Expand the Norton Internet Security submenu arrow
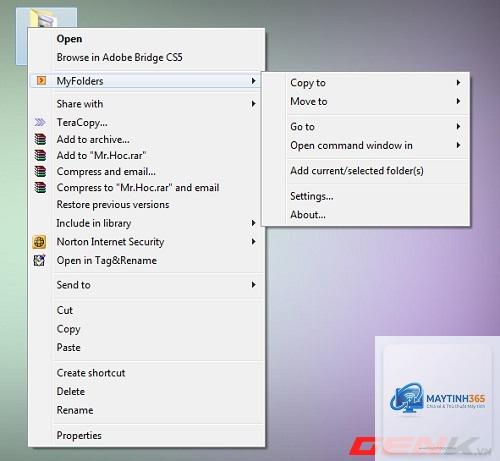 click(x=254, y=242)
